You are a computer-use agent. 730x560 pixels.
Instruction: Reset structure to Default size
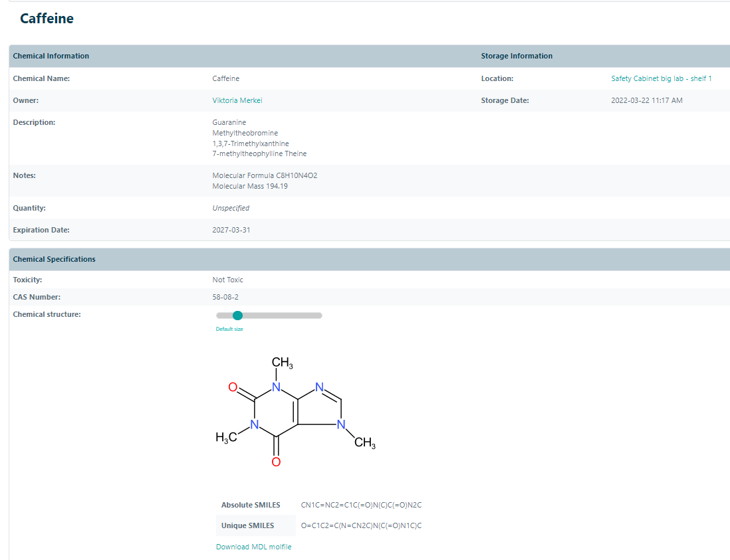[229, 329]
